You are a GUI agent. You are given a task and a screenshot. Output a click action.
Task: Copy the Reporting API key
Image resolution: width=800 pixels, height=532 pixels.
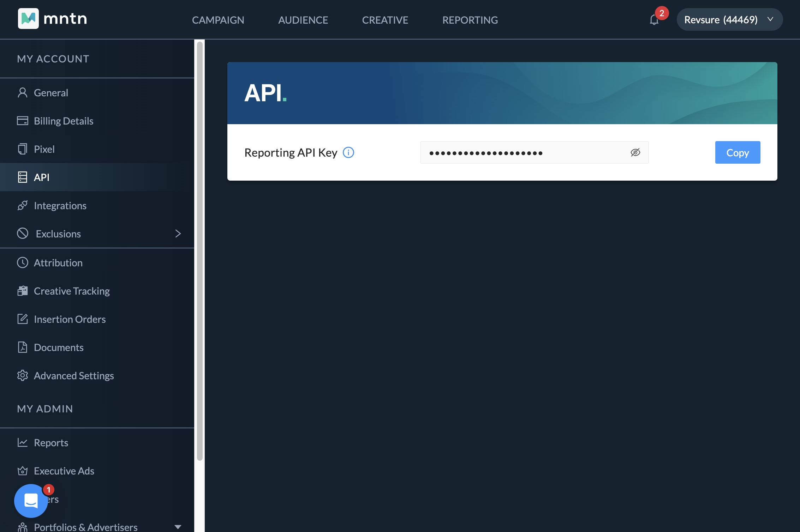click(738, 152)
